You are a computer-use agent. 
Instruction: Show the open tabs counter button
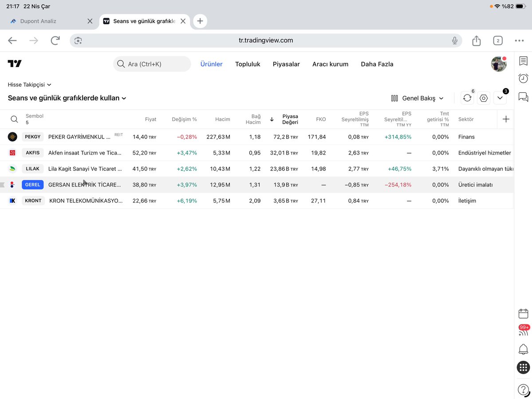pos(498,41)
